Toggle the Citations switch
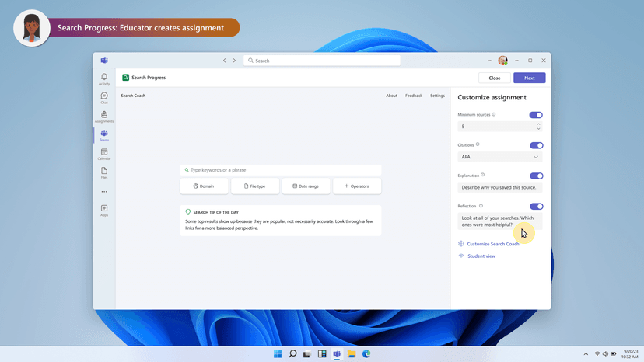This screenshot has width=644, height=362. 536,145
